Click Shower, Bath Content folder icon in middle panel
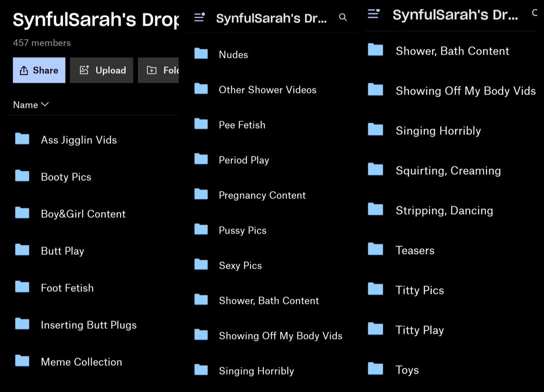The width and height of the screenshot is (544, 392). coord(201,300)
